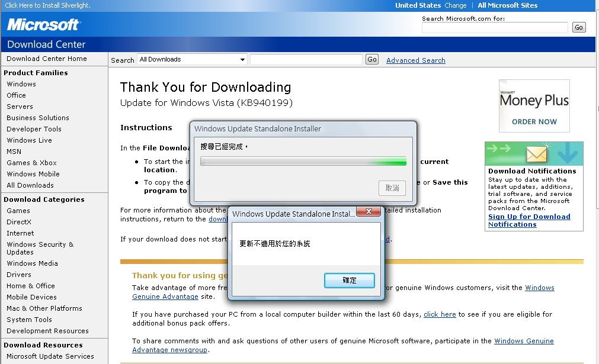Click 'Click Here to Install Silverlight'
599x364 pixels.
tap(48, 5)
